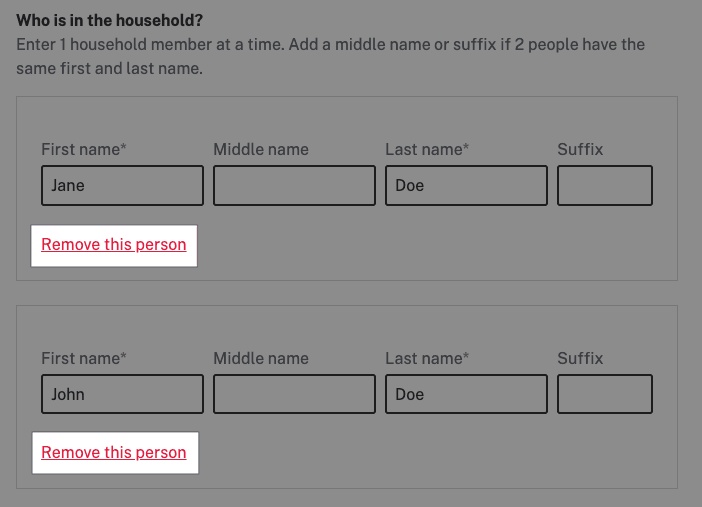Click the suffix field in Jane's row
Viewport: 702px width, 507px height.
[x=604, y=186]
